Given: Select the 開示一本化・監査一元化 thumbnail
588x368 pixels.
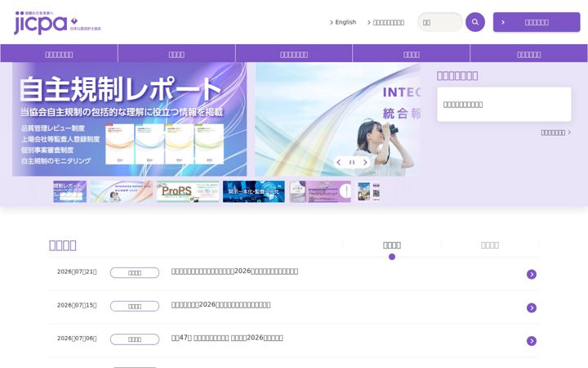Looking at the screenshot, I should pyautogui.click(x=254, y=191).
